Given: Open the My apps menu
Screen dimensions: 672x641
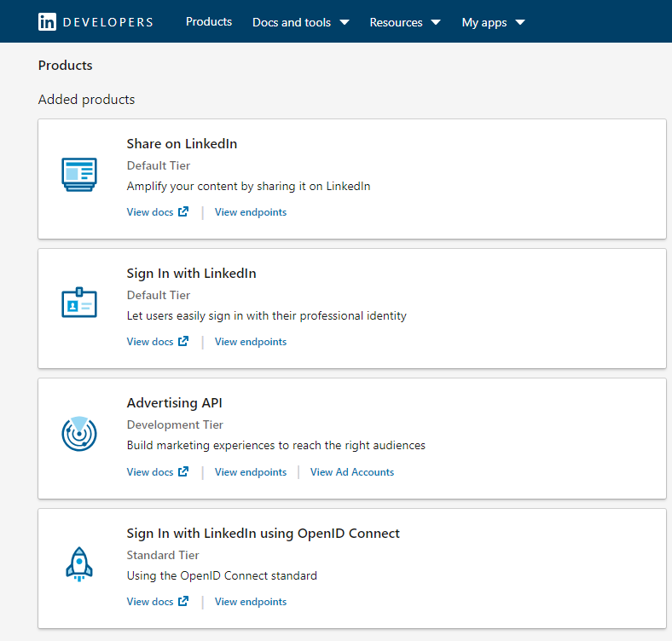Looking at the screenshot, I should pos(484,22).
